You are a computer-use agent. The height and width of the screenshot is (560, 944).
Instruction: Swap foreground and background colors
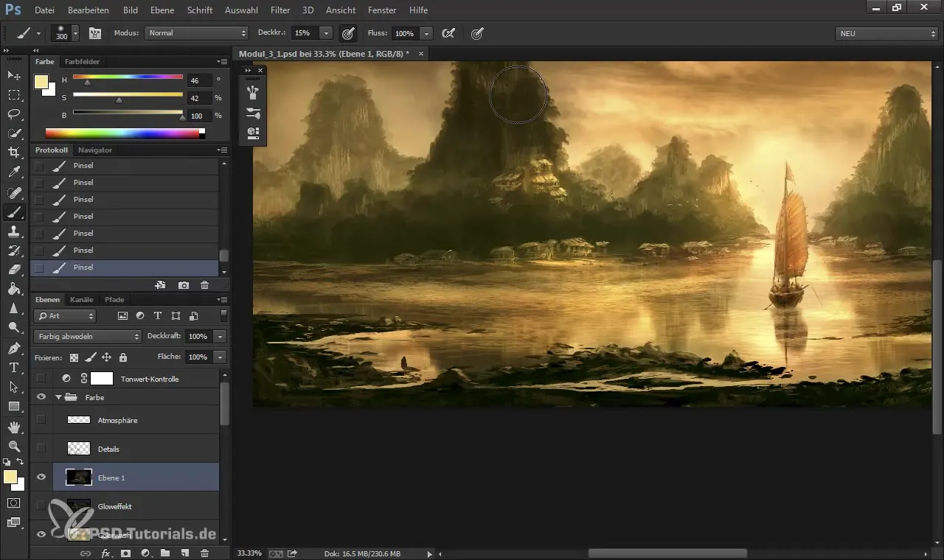click(20, 462)
